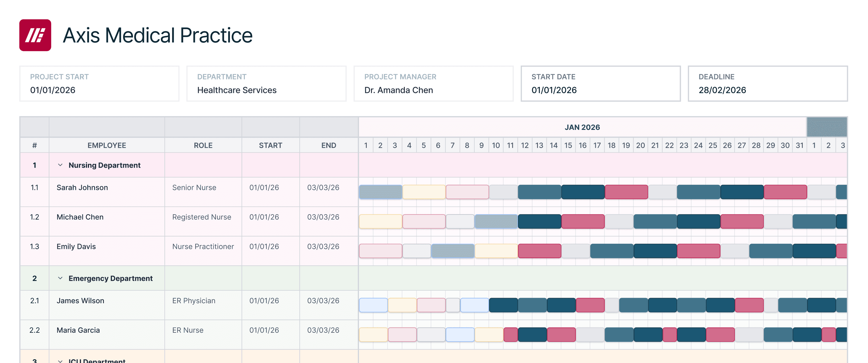Screen dimensions: 868x363
Task: Click Sarah Johnson's start date 01/01/26
Action: (x=264, y=188)
